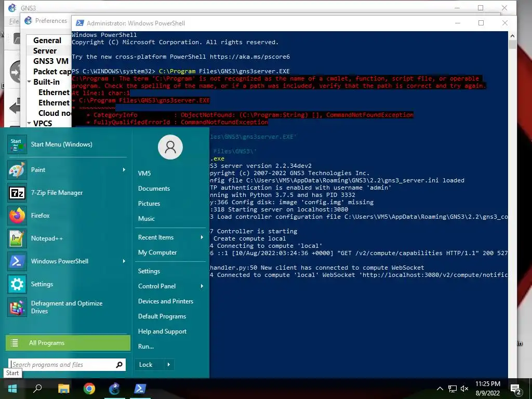
Task: Click the Windows Start button
Action: pyautogui.click(x=12, y=389)
